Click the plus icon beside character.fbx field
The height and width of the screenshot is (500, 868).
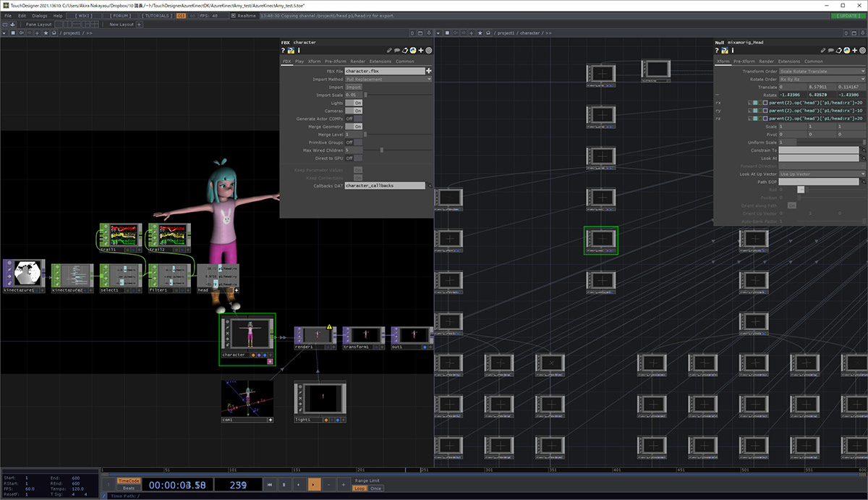(x=429, y=71)
